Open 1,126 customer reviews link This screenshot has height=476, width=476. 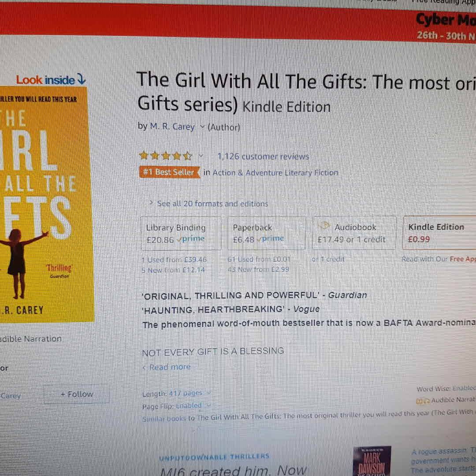[263, 156]
